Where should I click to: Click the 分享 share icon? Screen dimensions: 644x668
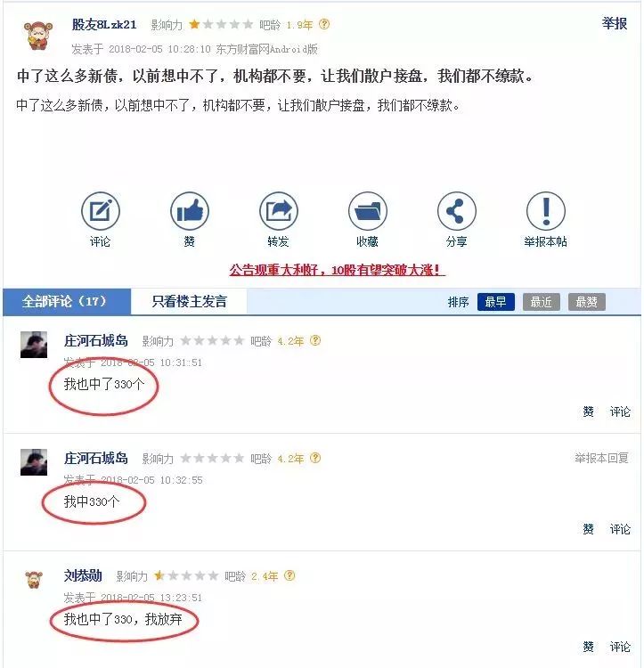457,211
